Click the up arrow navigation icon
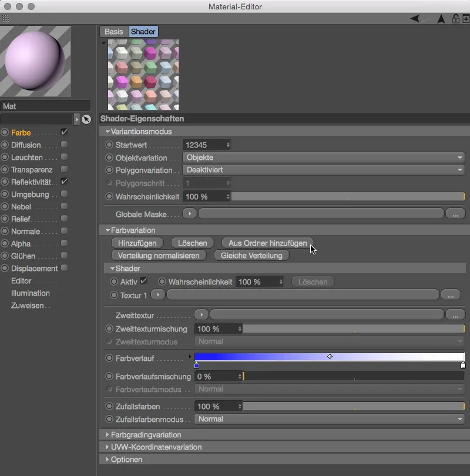The image size is (470, 476). 441,19
